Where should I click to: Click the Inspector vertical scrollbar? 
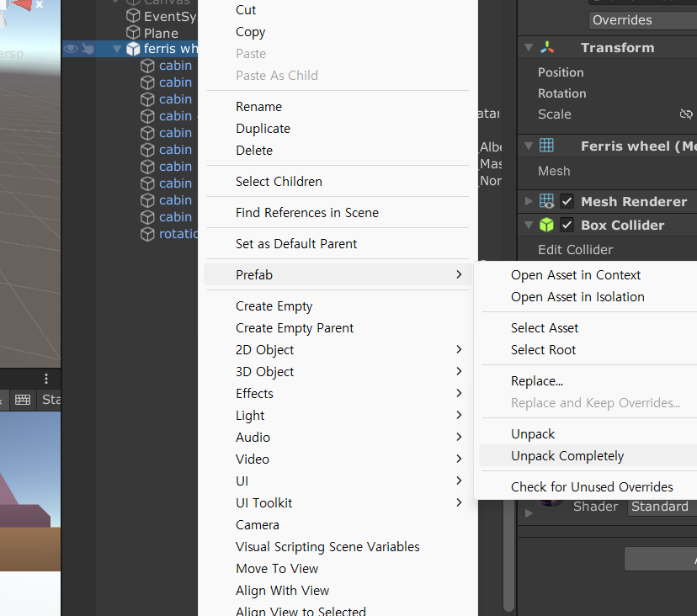(509, 555)
